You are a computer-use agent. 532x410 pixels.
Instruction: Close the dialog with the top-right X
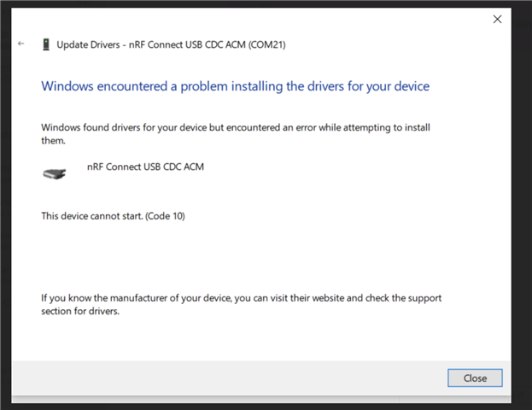[x=497, y=20]
